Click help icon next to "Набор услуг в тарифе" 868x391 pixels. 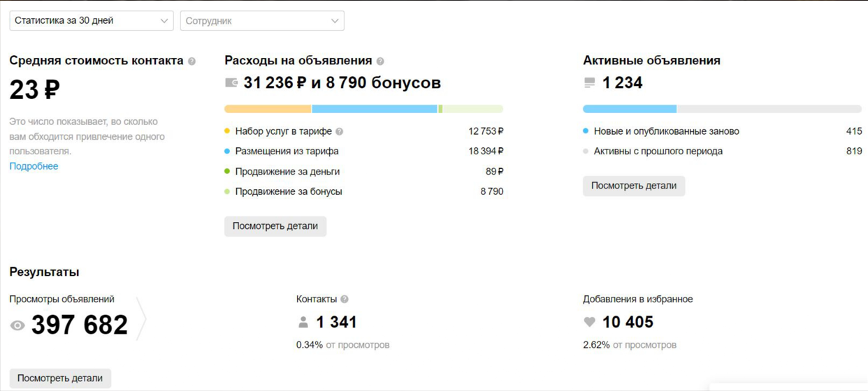(340, 131)
